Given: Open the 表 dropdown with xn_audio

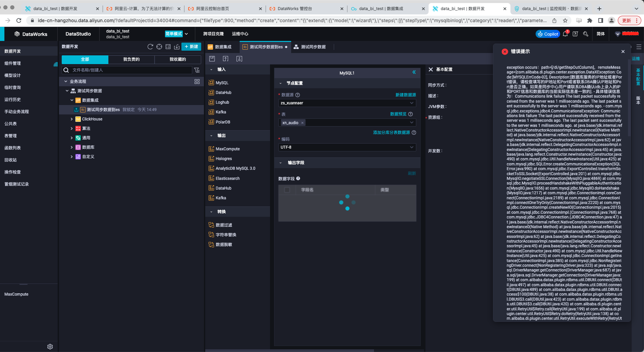Looking at the screenshot, I should [347, 122].
